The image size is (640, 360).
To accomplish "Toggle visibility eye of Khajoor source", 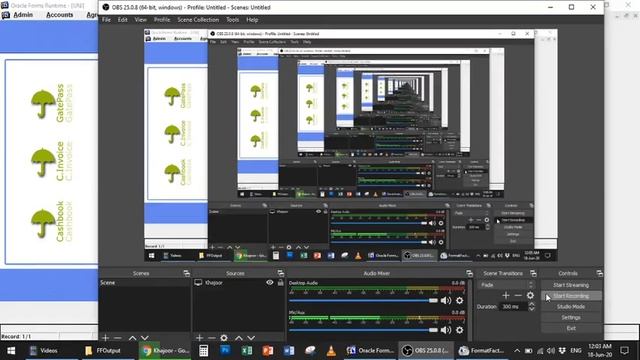I will click(269, 282).
